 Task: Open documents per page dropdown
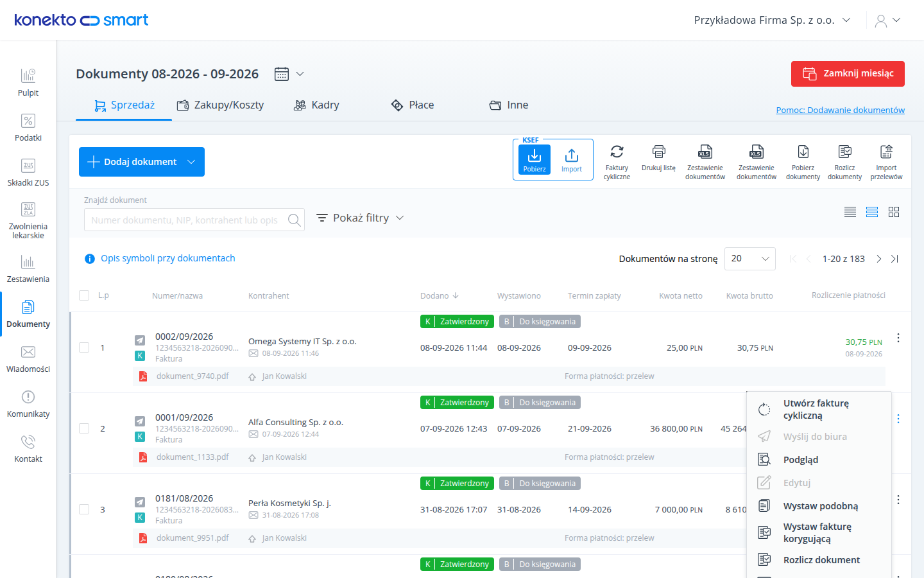coord(750,259)
